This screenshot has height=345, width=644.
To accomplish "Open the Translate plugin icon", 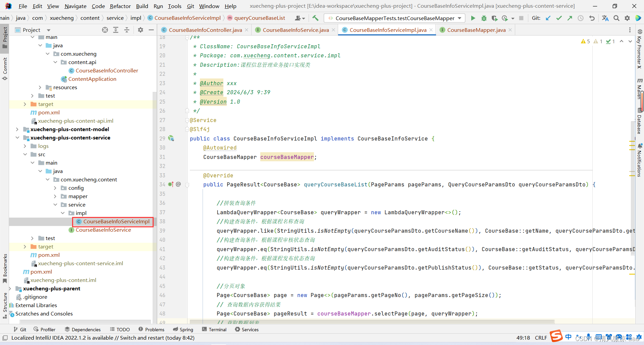I will 605,18.
